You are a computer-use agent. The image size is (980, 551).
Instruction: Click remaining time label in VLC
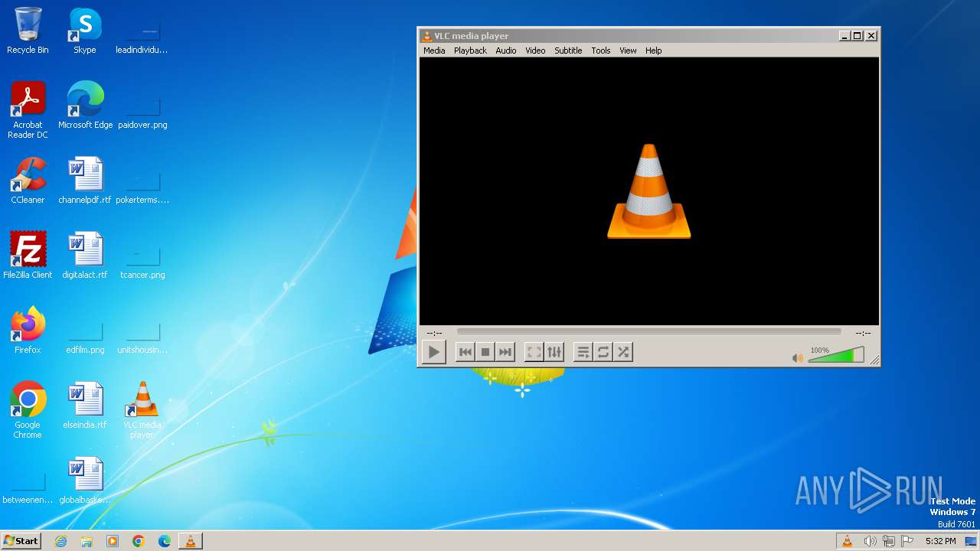[863, 333]
